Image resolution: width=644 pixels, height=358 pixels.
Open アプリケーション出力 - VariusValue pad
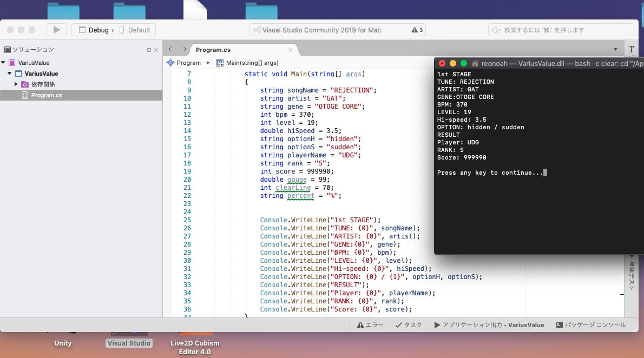point(489,325)
